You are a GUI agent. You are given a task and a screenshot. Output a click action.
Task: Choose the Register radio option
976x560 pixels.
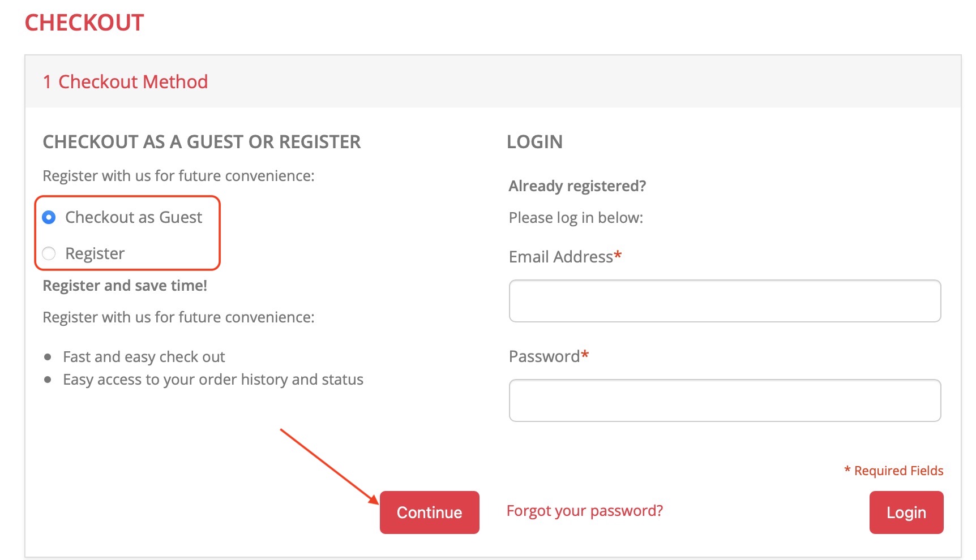point(49,253)
